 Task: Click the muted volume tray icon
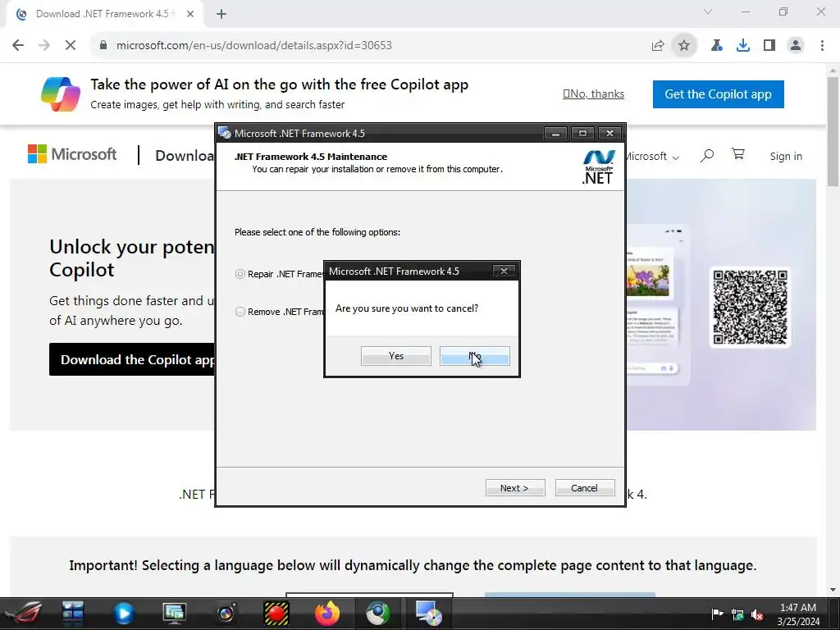[x=757, y=614]
